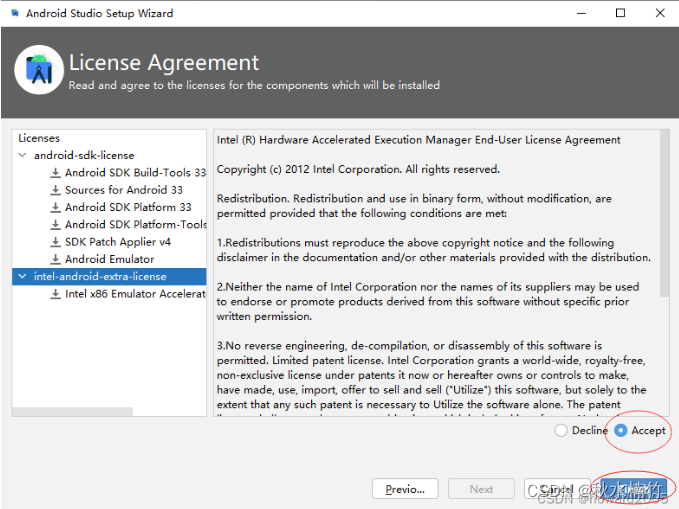Select Android SDK Platform 33 item

(128, 207)
